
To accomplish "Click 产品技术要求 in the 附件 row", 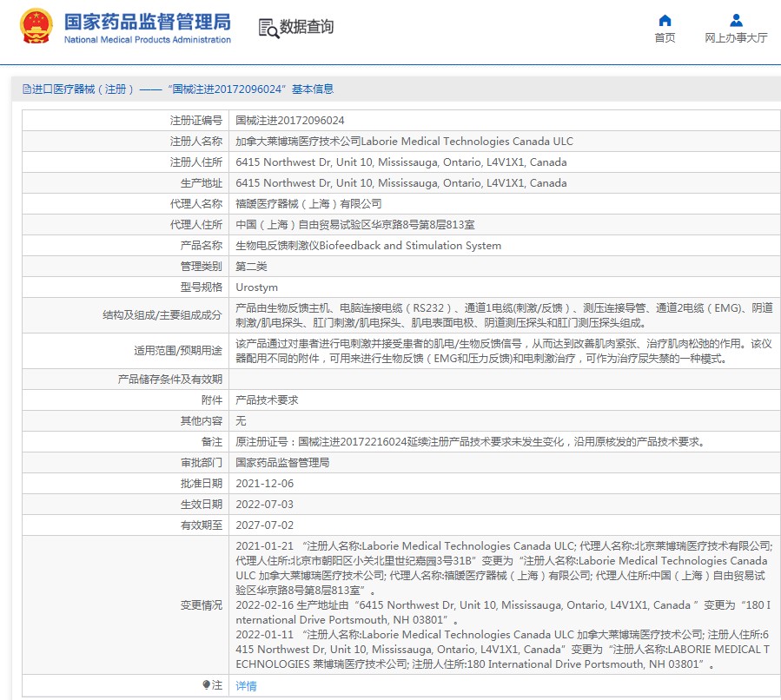I will coord(267,400).
